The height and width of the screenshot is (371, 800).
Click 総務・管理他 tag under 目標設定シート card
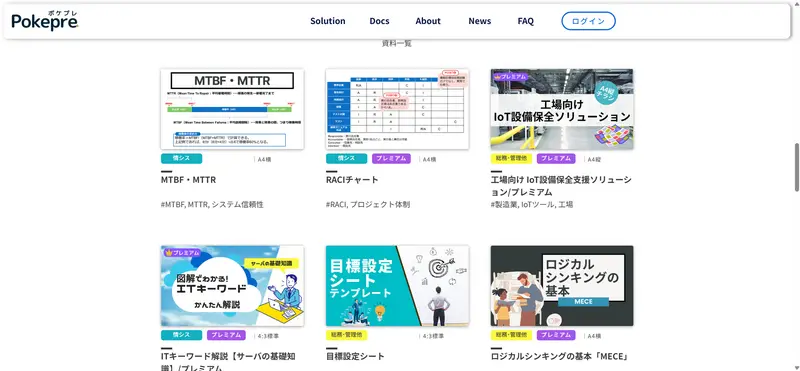click(x=346, y=335)
